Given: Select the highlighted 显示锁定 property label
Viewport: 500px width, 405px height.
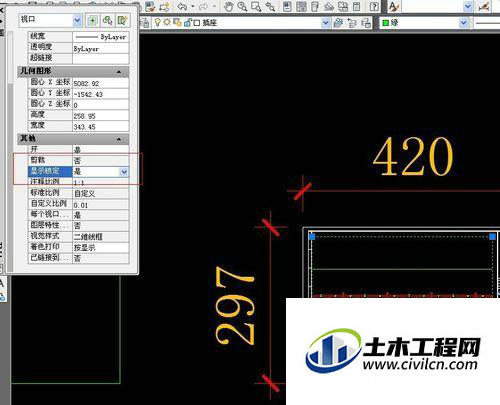Looking at the screenshot, I should (x=50, y=171).
